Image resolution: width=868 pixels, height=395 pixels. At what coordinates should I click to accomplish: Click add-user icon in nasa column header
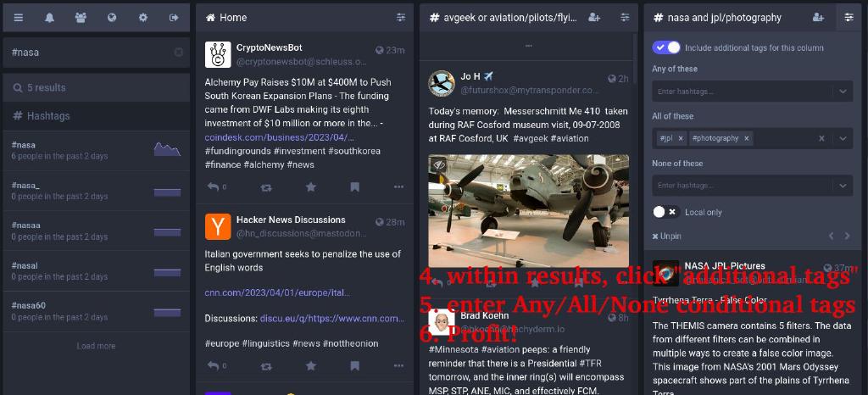click(x=818, y=18)
